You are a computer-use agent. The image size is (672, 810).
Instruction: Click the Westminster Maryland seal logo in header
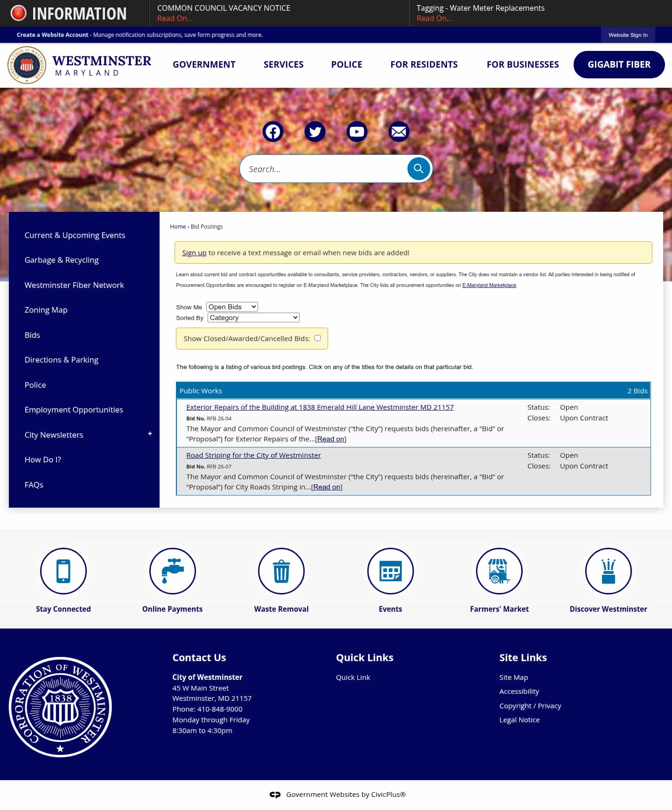click(27, 65)
